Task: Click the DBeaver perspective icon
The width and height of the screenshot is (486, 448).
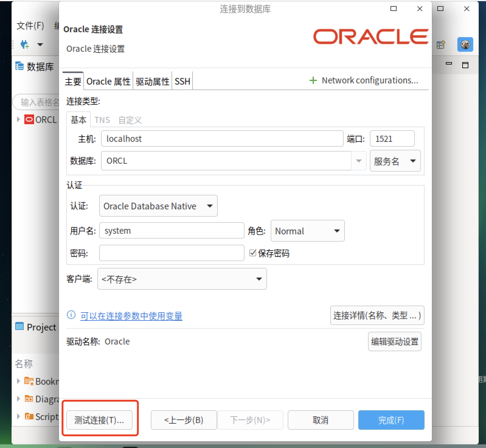Action: tap(465, 45)
